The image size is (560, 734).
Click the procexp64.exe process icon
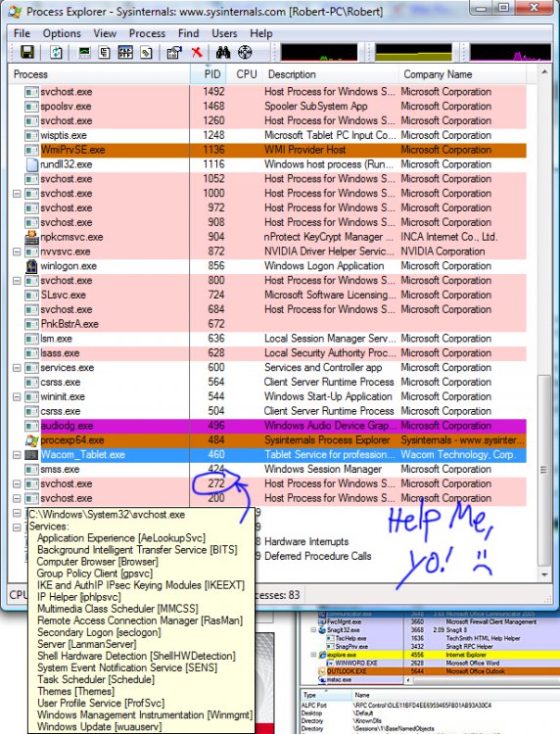pos(31,440)
